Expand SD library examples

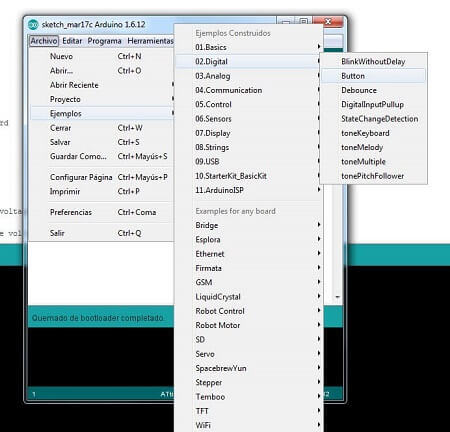tap(249, 340)
